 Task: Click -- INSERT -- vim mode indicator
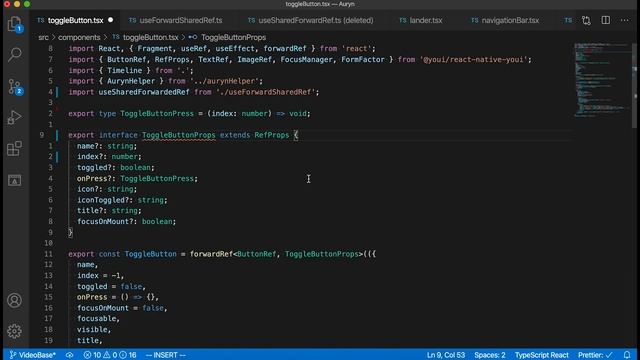165,355
